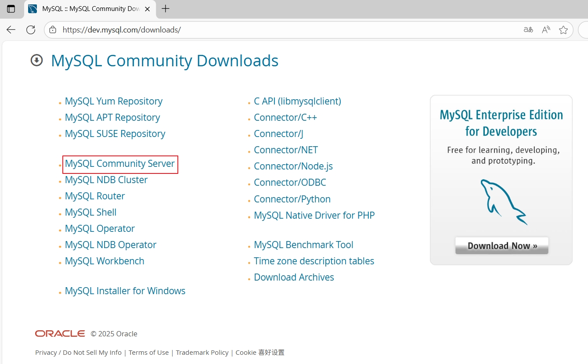Click the site permissions lock icon
Image resolution: width=588 pixels, height=364 pixels.
tap(52, 29)
